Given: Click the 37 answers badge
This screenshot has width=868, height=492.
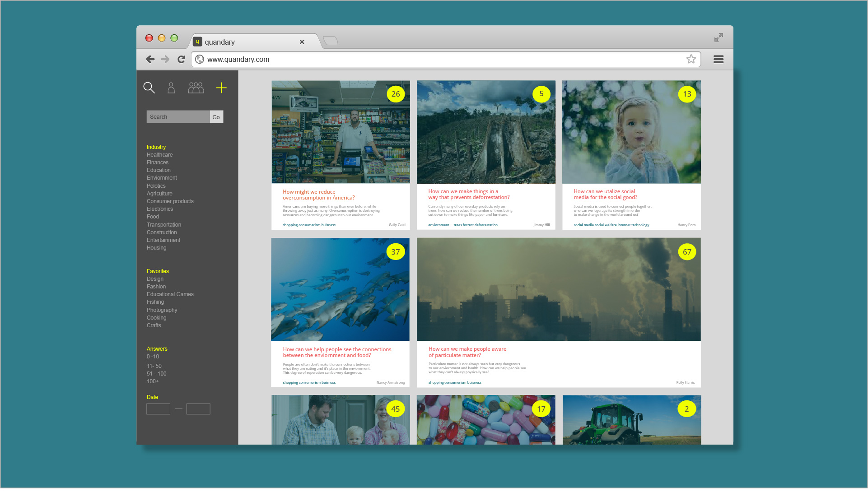Looking at the screenshot, I should tap(396, 252).
